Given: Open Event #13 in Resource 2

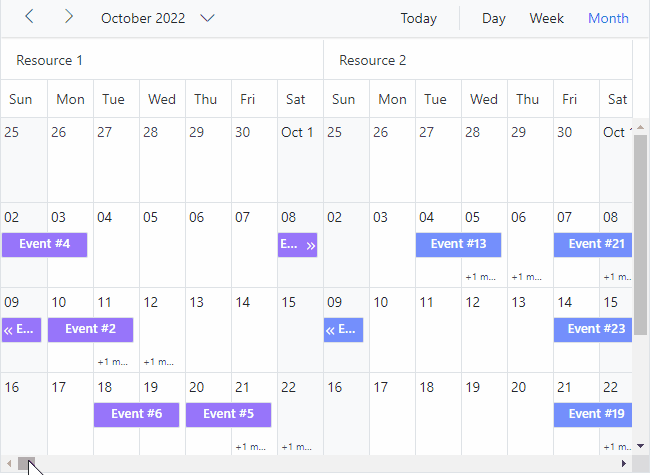Looking at the screenshot, I should 458,244.
